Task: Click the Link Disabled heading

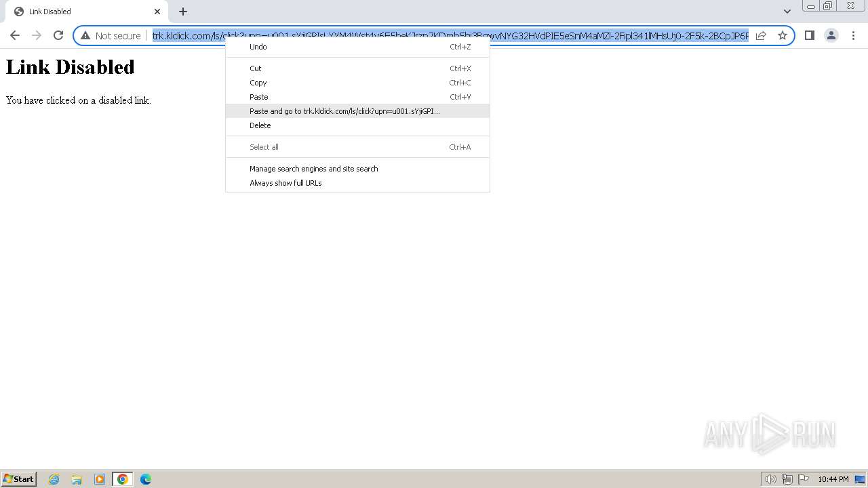Action: pyautogui.click(x=71, y=67)
